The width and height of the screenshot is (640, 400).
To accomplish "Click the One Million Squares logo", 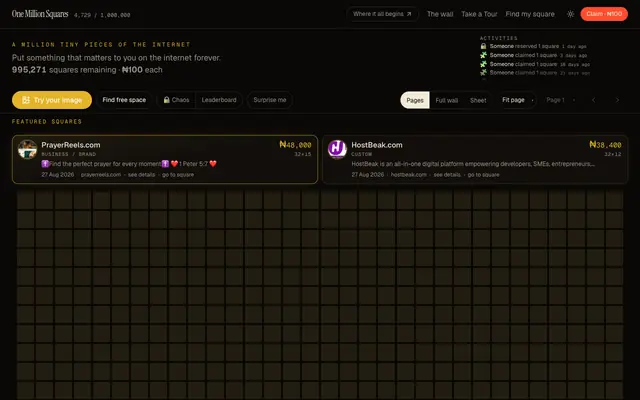I will point(40,14).
